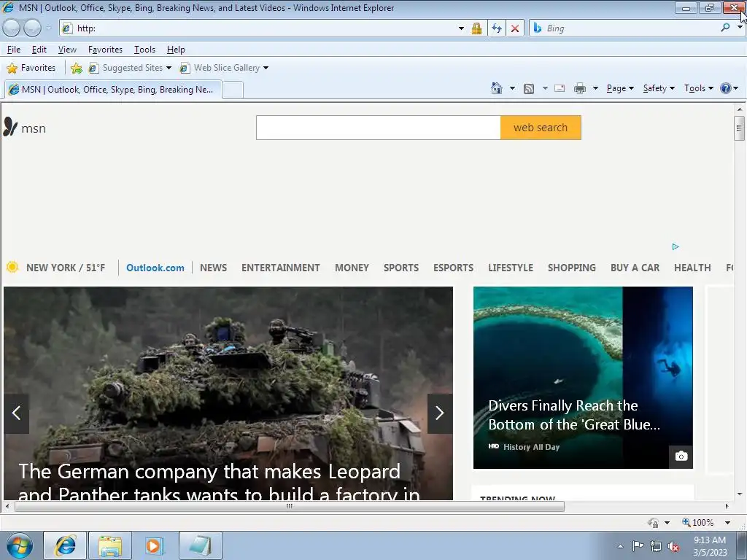This screenshot has height=560, width=747.
Task: Click the browser Forward button
Action: [x=32, y=28]
